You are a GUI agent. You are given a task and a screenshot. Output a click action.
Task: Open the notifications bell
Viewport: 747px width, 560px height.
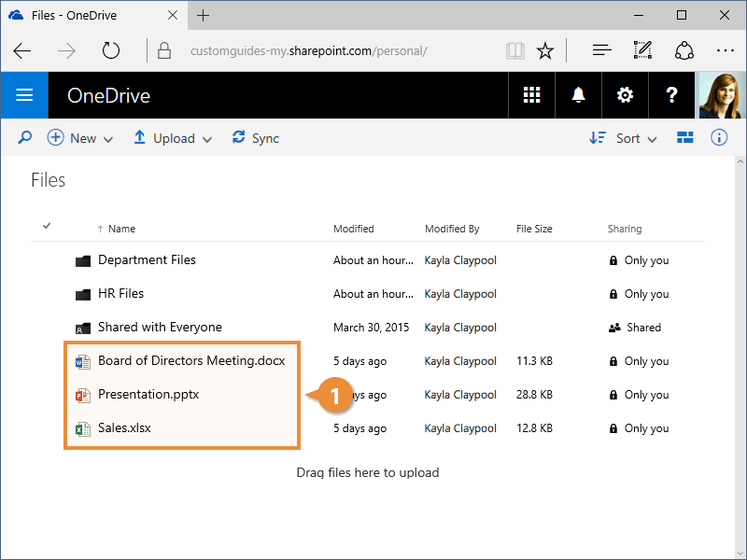tap(579, 95)
